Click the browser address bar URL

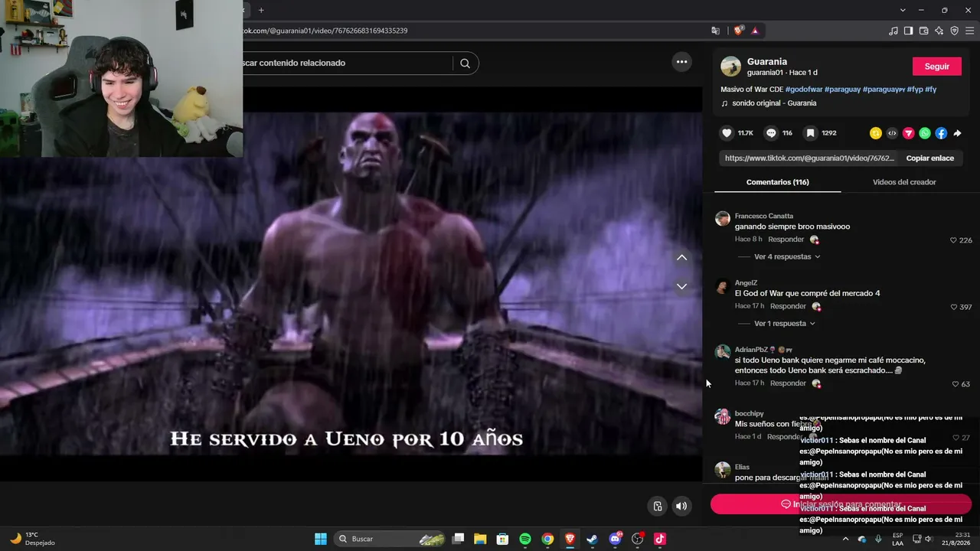[325, 31]
